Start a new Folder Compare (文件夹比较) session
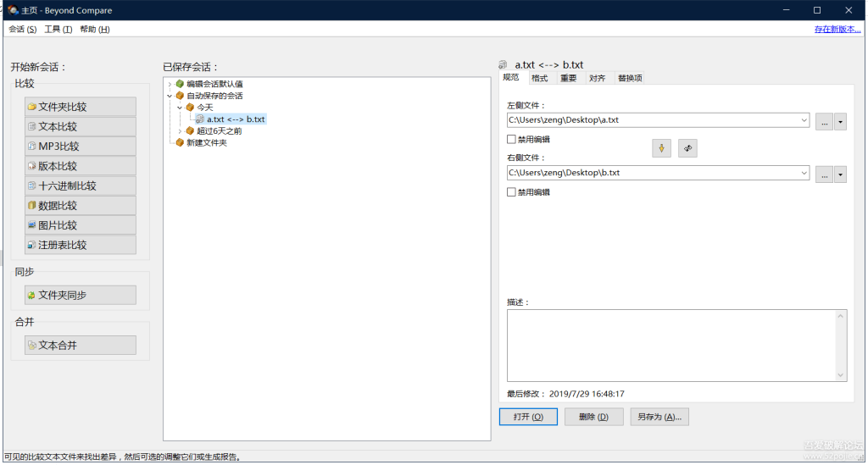 point(81,107)
